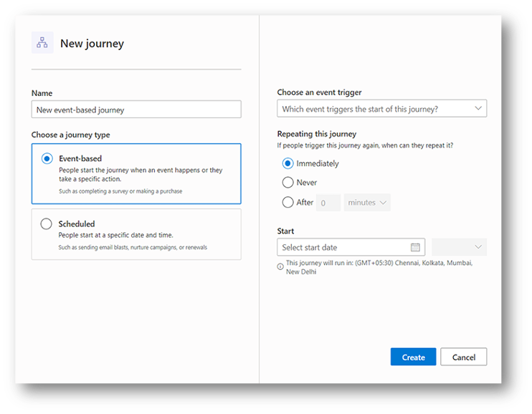Choose the Immediately repeat option
The height and width of the screenshot is (414, 532).
click(x=288, y=163)
